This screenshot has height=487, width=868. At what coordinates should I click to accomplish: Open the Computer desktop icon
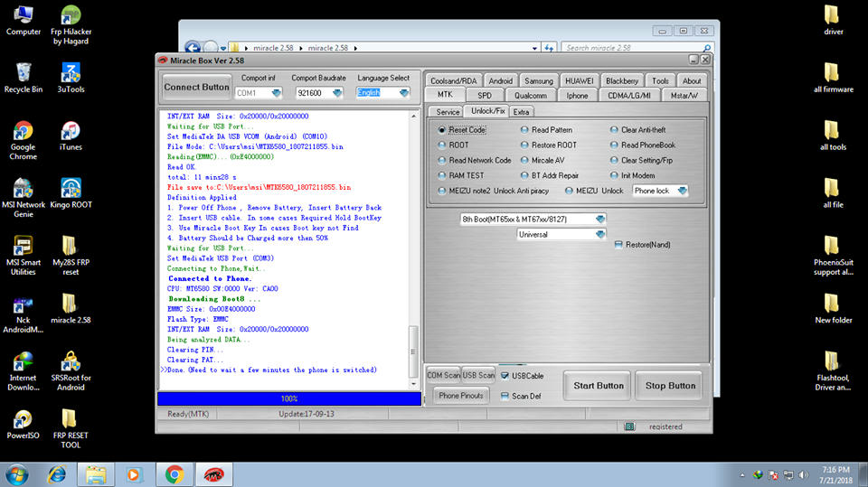pos(24,21)
